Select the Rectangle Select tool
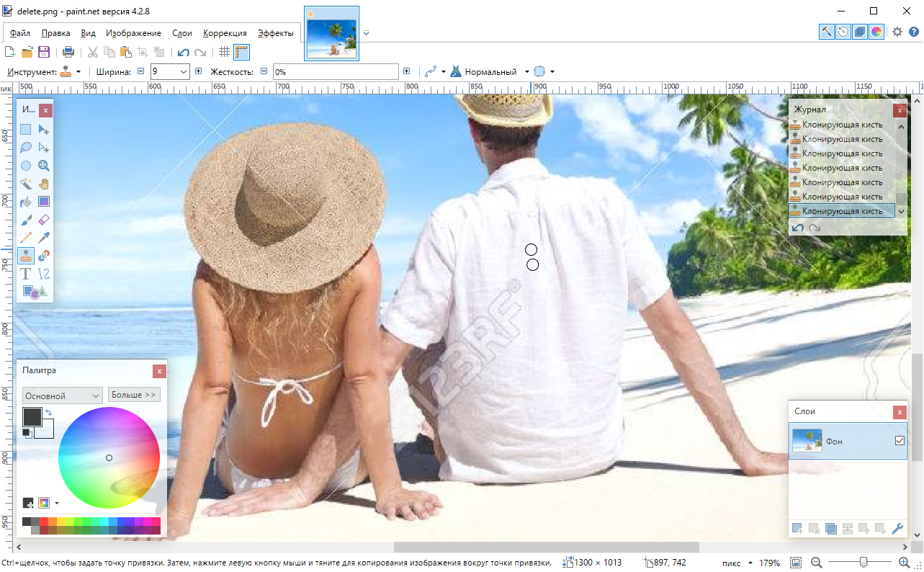 (x=26, y=130)
